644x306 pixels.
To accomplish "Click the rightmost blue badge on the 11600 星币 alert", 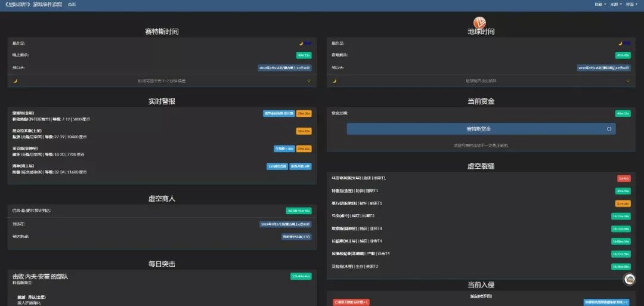I will [x=300, y=166].
